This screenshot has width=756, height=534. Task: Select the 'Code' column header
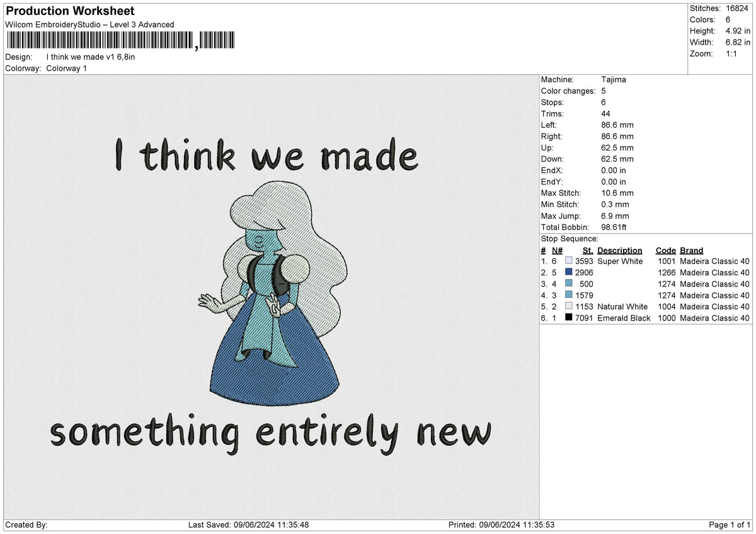[x=665, y=251]
